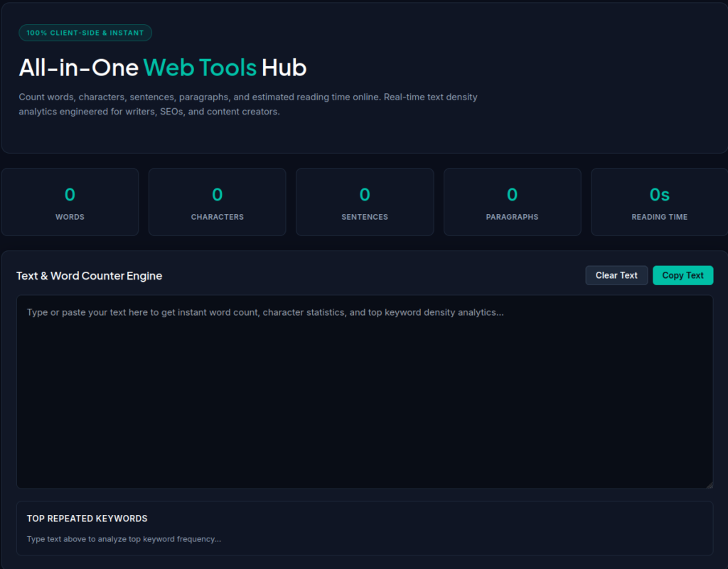Focus the text input area with placeholder

click(365, 392)
